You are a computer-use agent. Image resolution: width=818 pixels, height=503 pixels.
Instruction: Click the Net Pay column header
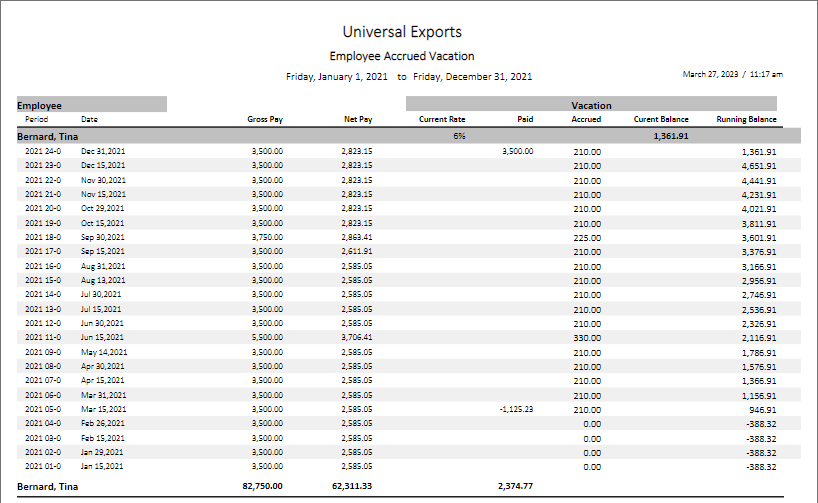(358, 119)
